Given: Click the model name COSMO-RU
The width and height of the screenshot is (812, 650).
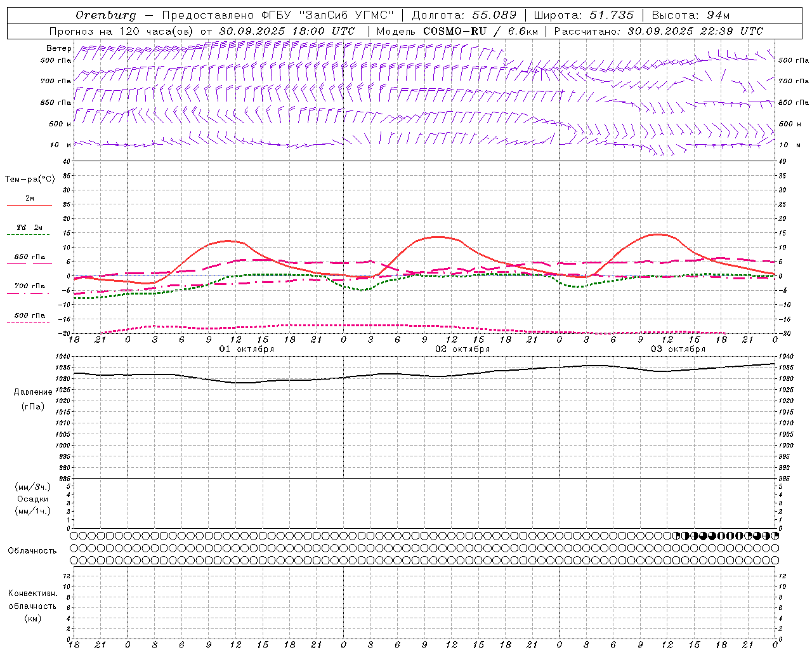Looking at the screenshot, I should click(454, 31).
